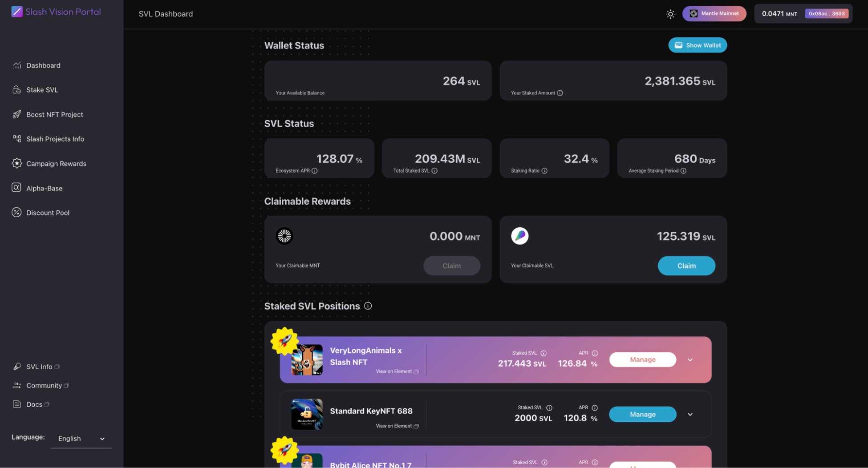The image size is (868, 468).
Task: Open View on Element for VeryLongAnimals NFT
Action: (x=397, y=371)
